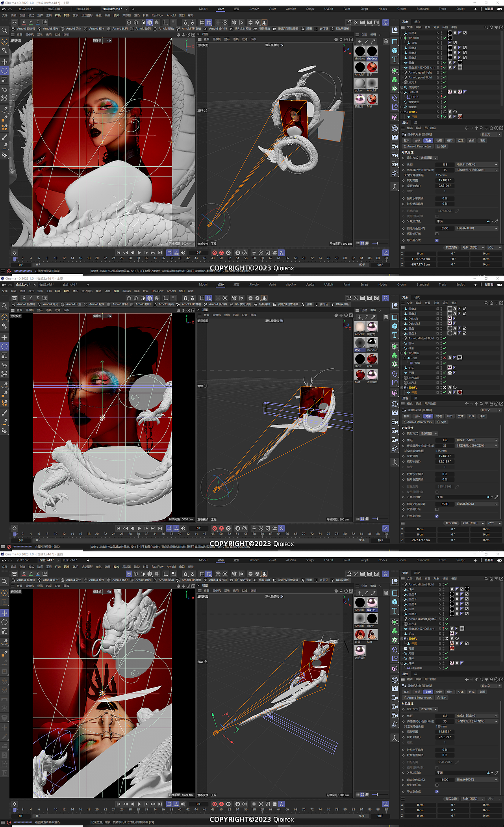
Task: Collapse the 细分曲面 tree node in top window
Action: [x=402, y=38]
